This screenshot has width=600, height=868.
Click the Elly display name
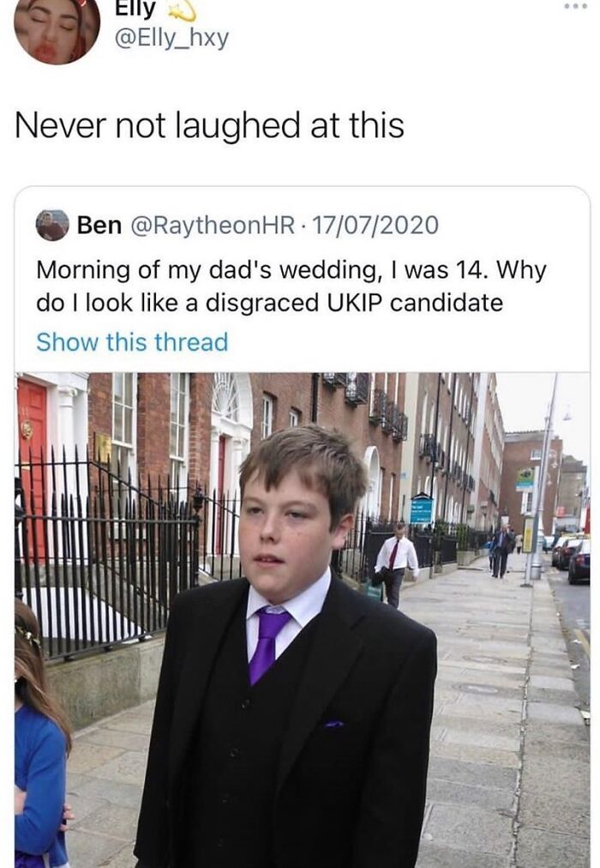click(135, 9)
